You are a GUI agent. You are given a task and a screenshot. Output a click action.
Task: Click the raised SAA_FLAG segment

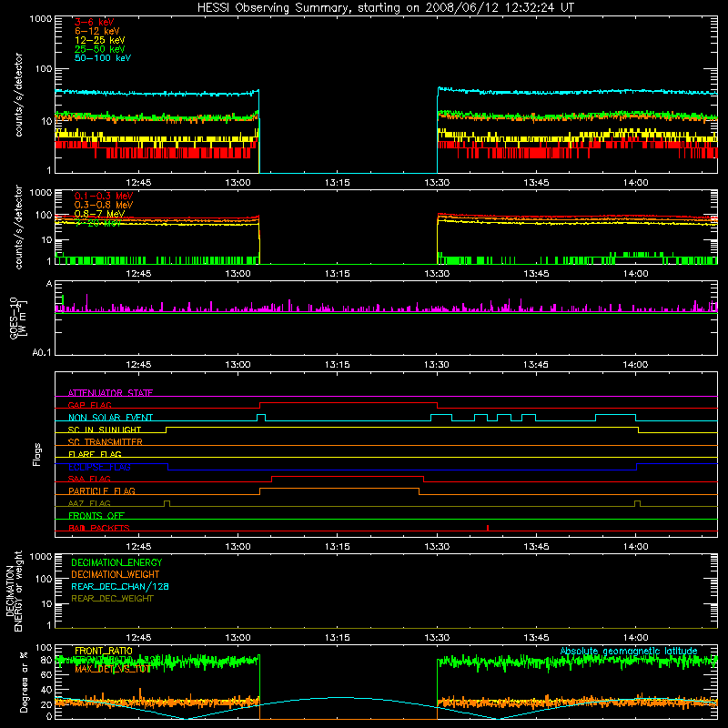pos(348,476)
